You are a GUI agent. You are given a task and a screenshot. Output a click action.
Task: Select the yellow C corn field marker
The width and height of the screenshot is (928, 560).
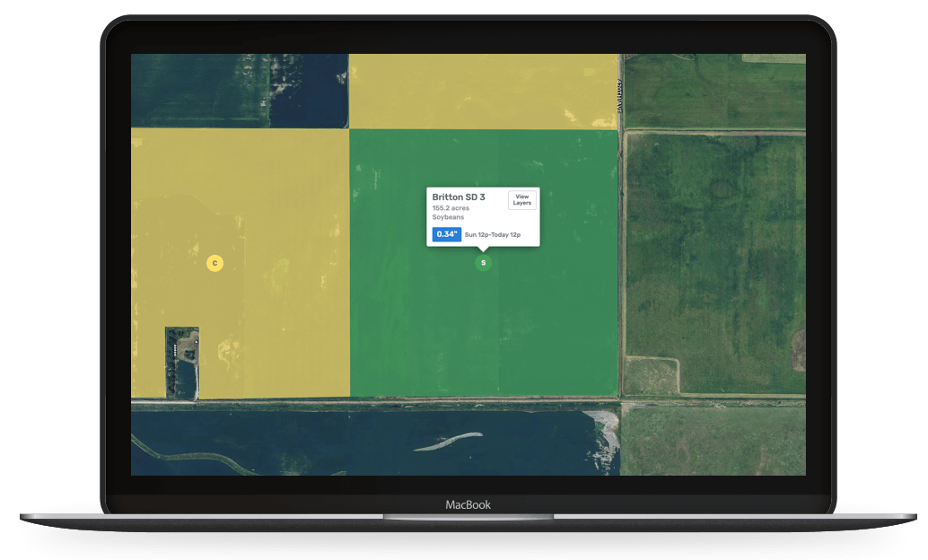214,263
